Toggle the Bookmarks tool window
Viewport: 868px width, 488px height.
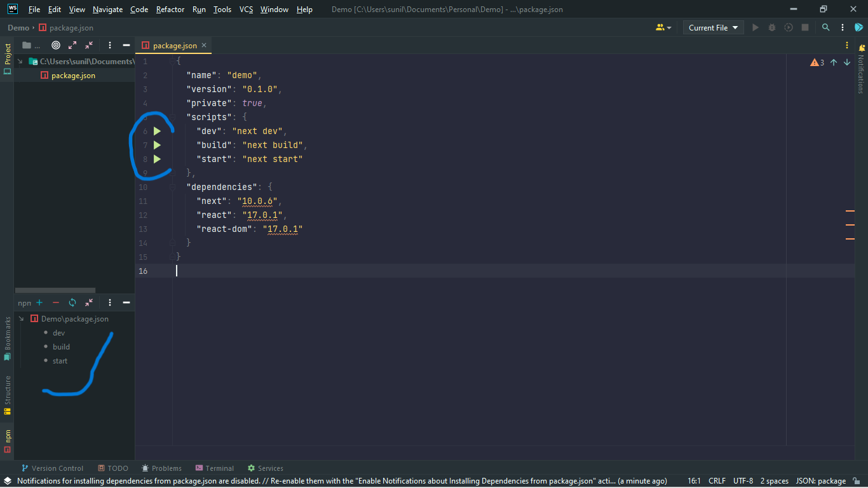click(7, 338)
